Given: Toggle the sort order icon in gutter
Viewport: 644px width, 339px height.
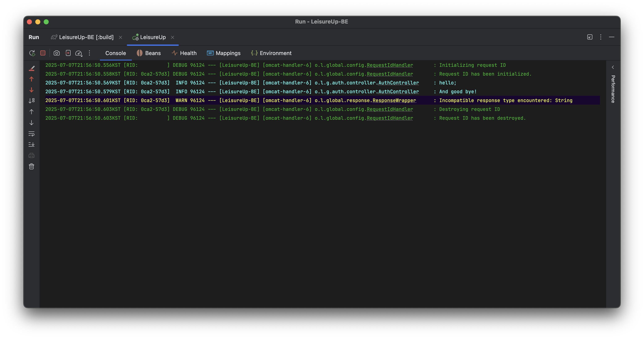Looking at the screenshot, I should (x=31, y=101).
